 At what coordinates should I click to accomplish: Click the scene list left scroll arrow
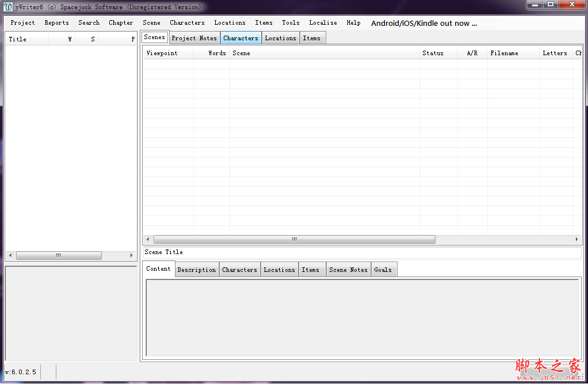[148, 239]
